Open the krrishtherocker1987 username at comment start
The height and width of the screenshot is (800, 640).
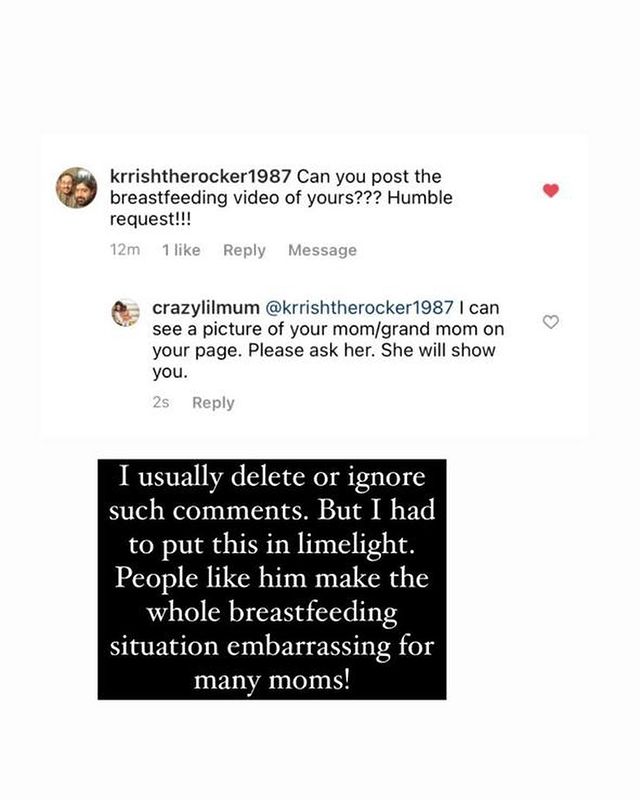201,177
